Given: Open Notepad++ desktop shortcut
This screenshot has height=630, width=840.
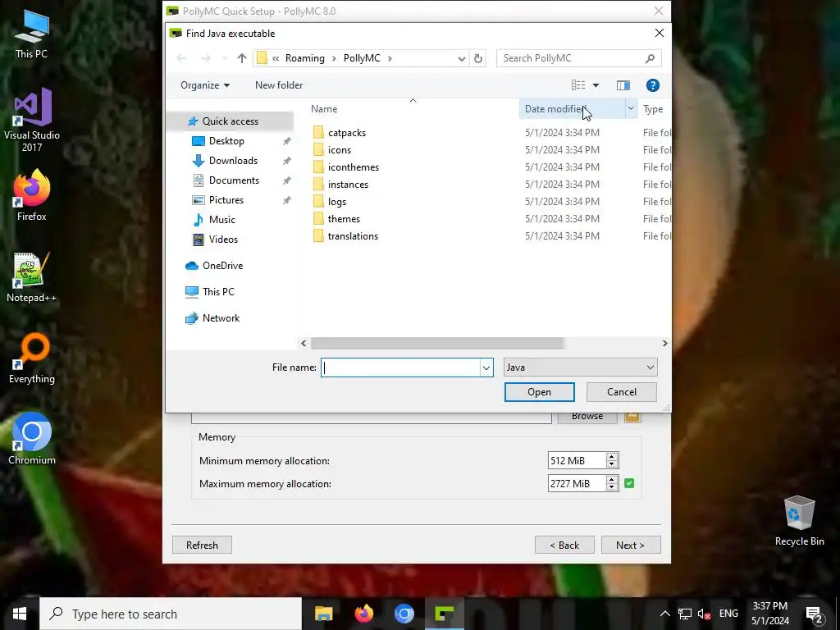Looking at the screenshot, I should pyautogui.click(x=32, y=277).
